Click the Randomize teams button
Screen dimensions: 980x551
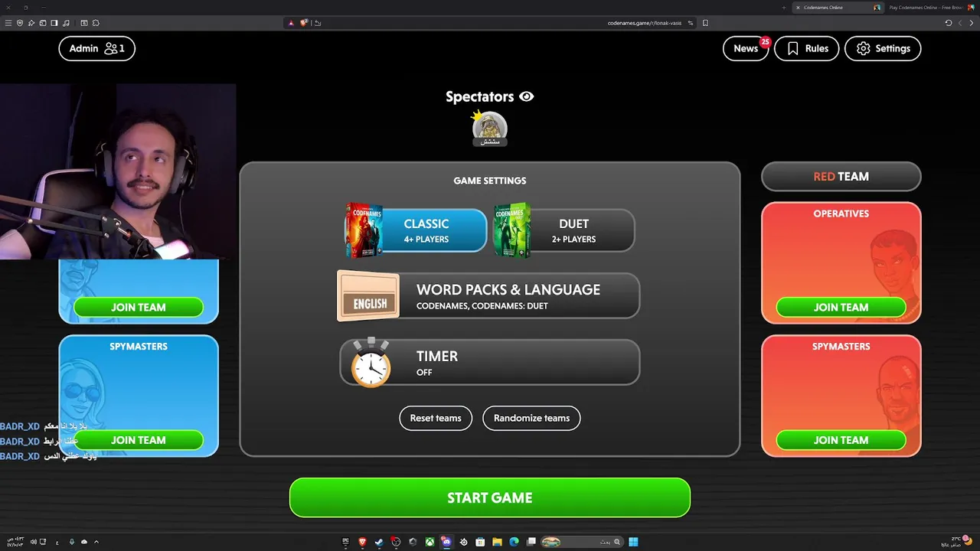point(531,418)
